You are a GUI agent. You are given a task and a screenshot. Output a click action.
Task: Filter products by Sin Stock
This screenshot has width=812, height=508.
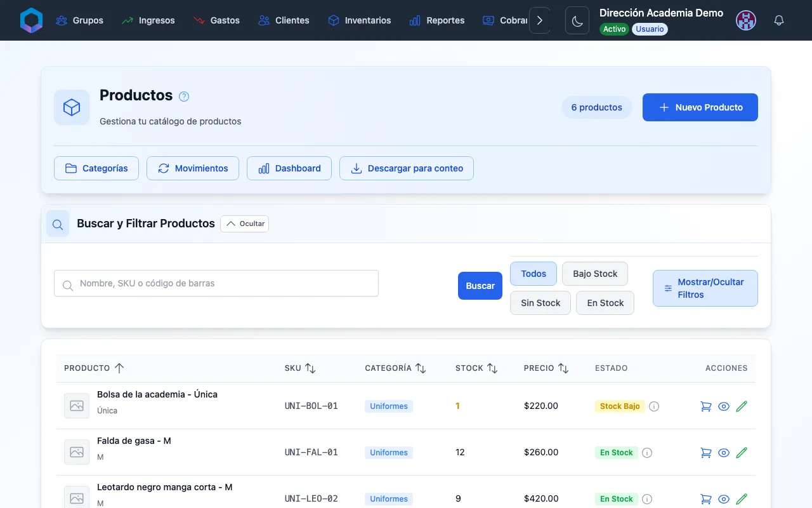coord(540,303)
